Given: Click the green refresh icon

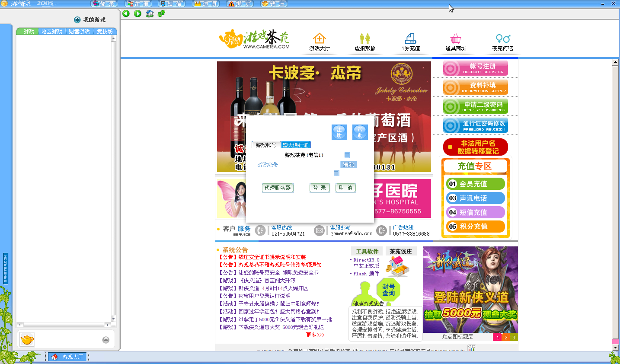Looking at the screenshot, I should (x=161, y=13).
